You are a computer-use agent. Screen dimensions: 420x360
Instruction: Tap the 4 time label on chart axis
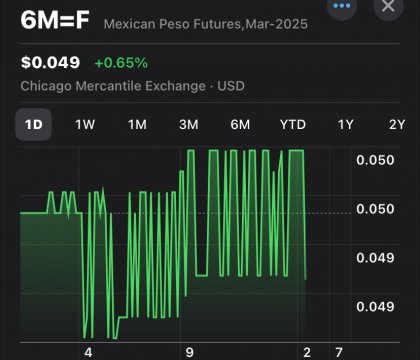tap(88, 353)
